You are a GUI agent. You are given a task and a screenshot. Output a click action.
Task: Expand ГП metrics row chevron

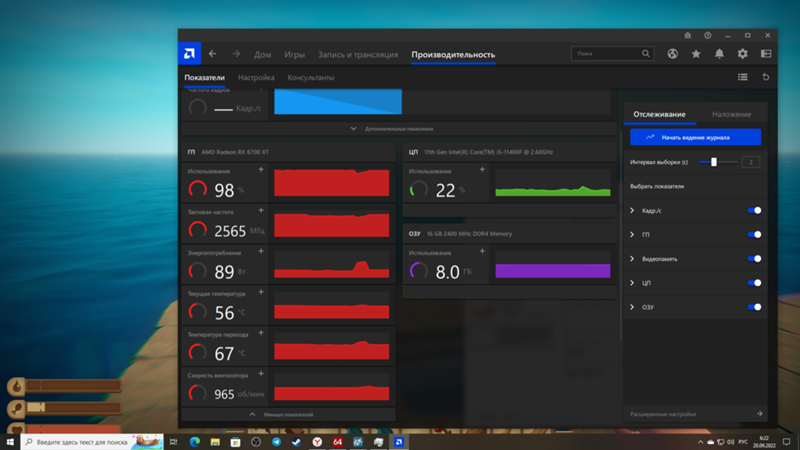(632, 234)
